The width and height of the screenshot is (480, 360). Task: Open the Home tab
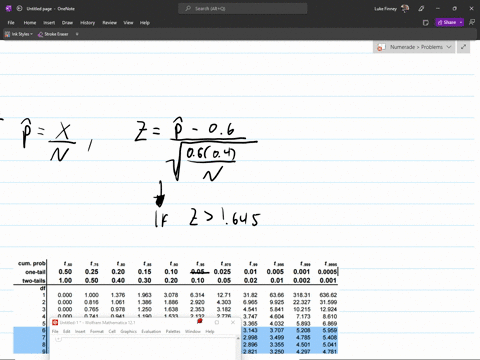(x=30, y=23)
